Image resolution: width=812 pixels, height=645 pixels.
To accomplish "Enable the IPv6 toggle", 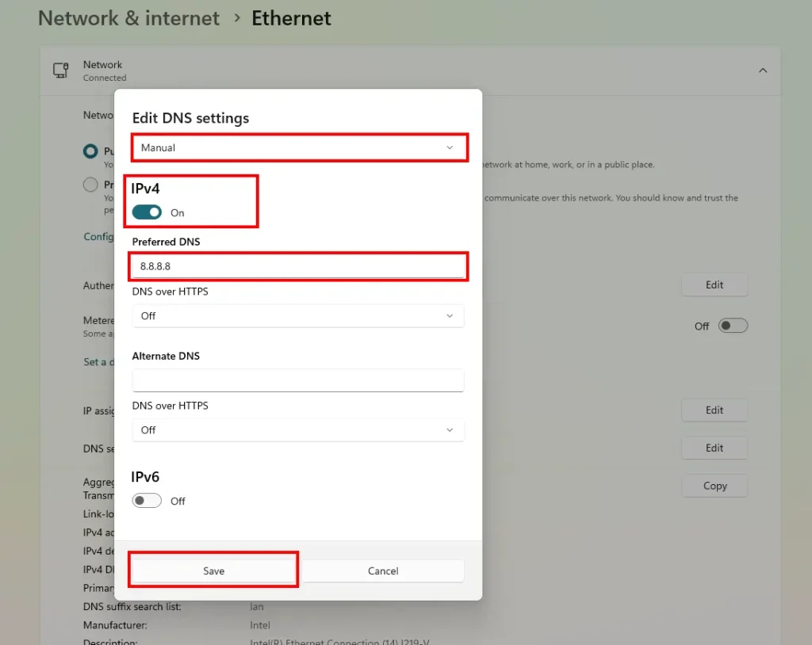I will tap(147, 501).
